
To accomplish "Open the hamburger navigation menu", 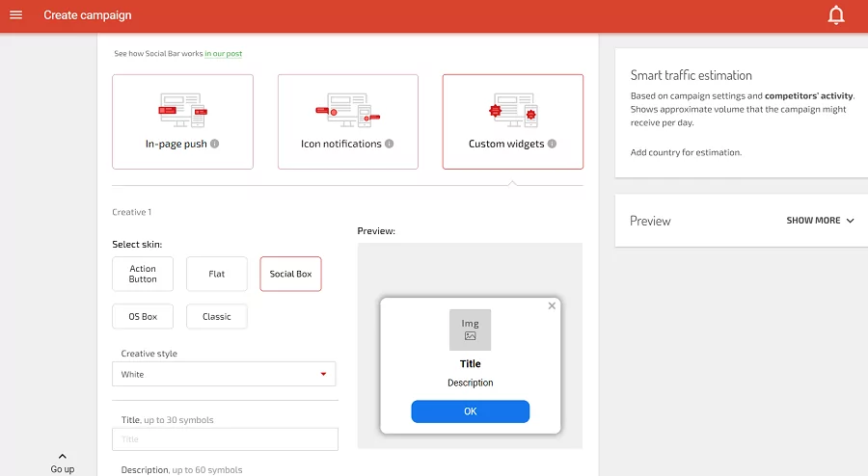I will tap(15, 15).
